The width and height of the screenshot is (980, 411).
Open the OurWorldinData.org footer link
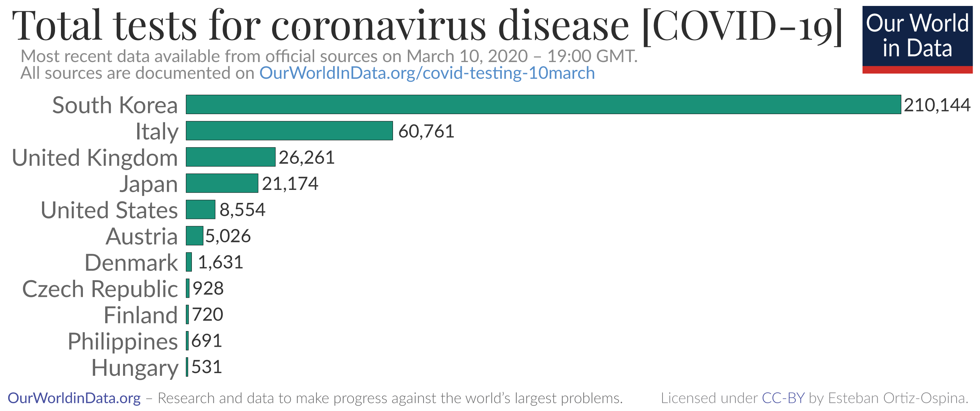(x=74, y=398)
